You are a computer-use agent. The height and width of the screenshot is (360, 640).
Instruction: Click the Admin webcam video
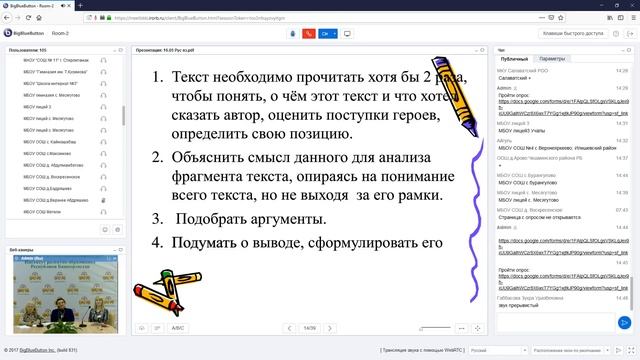(x=65, y=295)
